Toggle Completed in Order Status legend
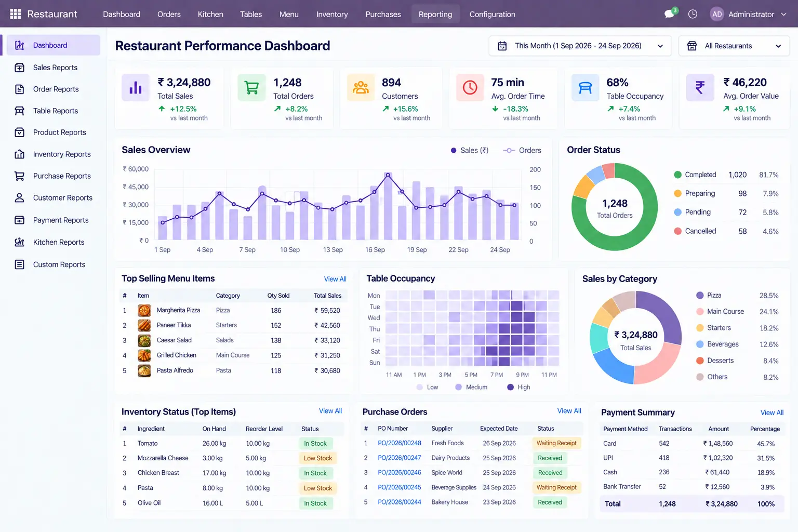Image resolution: width=798 pixels, height=532 pixels. tap(695, 175)
